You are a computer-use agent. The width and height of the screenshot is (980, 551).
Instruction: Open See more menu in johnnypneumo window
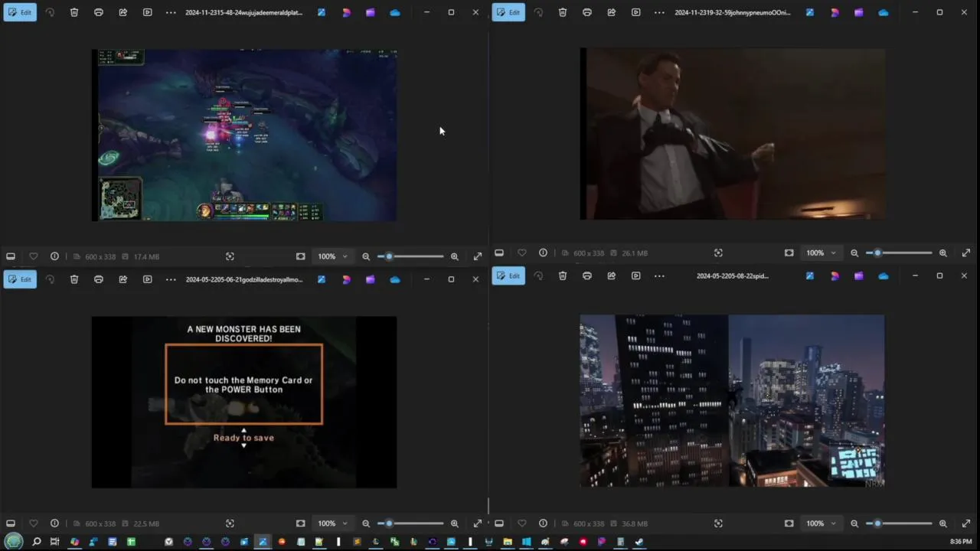point(659,12)
